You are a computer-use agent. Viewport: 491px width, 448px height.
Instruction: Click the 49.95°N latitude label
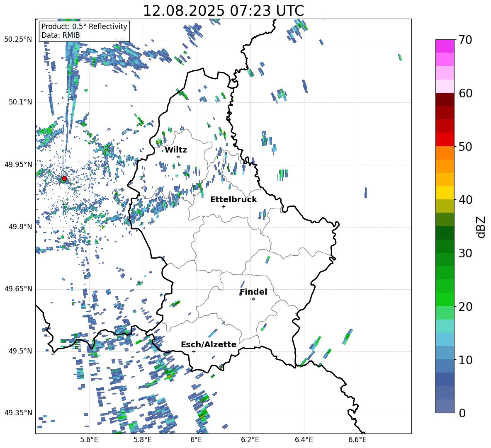click(x=18, y=164)
